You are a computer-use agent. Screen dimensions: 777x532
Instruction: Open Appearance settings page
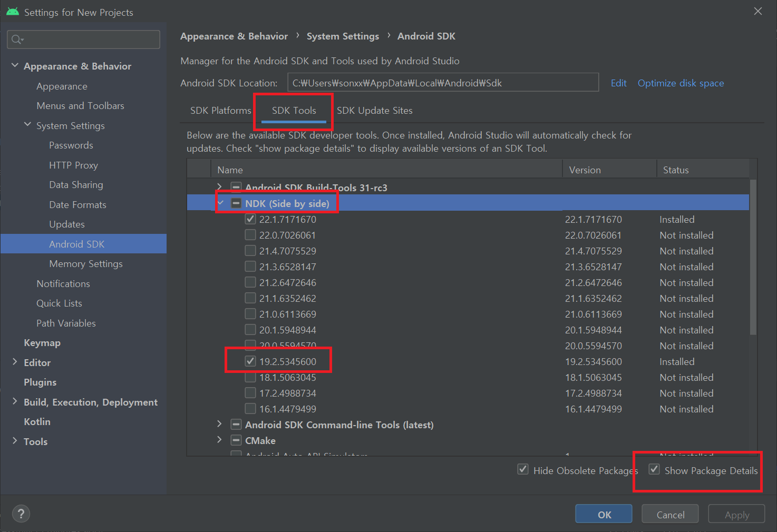click(x=62, y=86)
